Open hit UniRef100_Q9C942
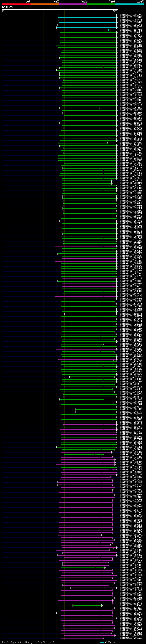The width and height of the screenshot is (146, 644). 131,25
